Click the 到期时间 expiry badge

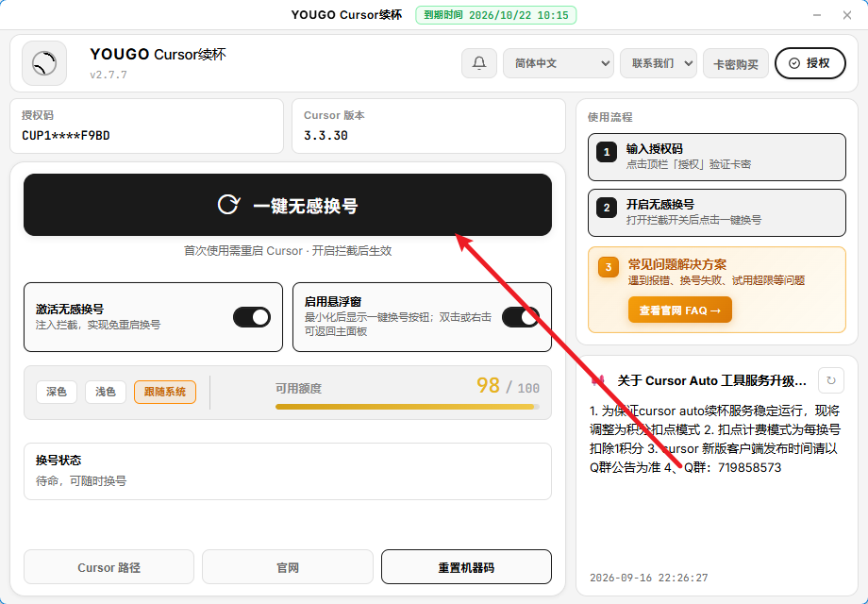(x=496, y=15)
